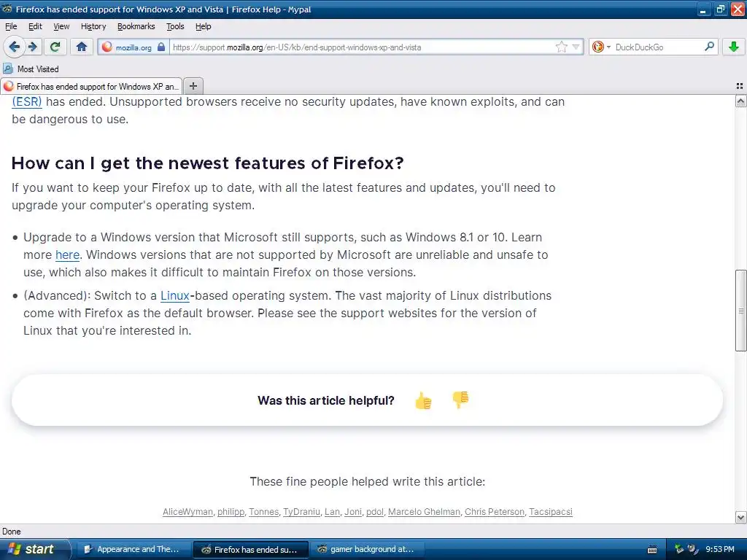Viewport: 747px width, 560px height.
Task: Open the Downloads green arrow button
Action: [734, 47]
